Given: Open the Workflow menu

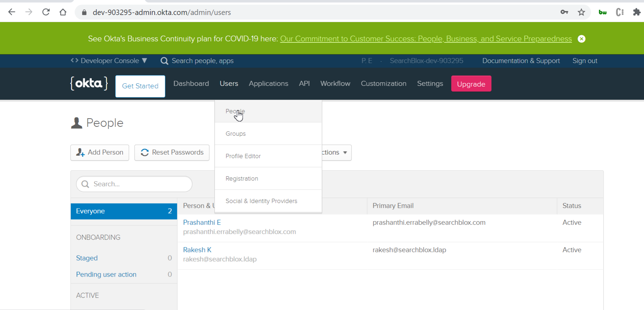Looking at the screenshot, I should tap(335, 83).
